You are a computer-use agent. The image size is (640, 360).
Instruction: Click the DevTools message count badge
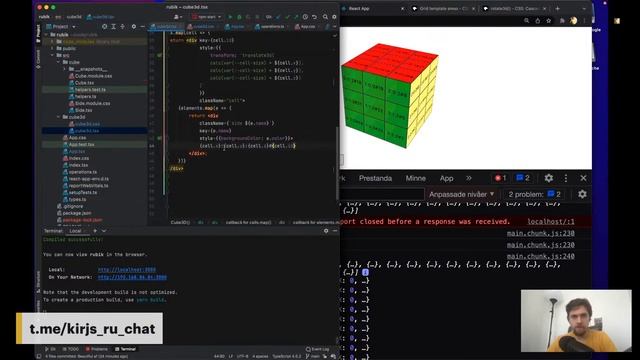pyautogui.click(x=523, y=178)
